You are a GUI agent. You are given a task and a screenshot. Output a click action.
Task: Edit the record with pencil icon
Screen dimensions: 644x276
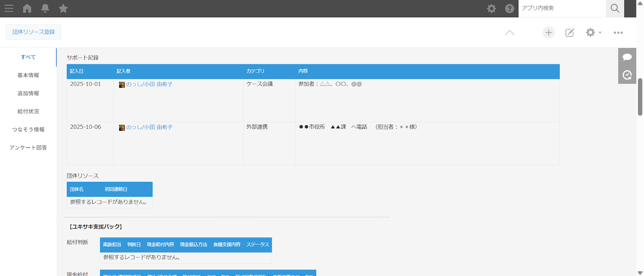570,33
